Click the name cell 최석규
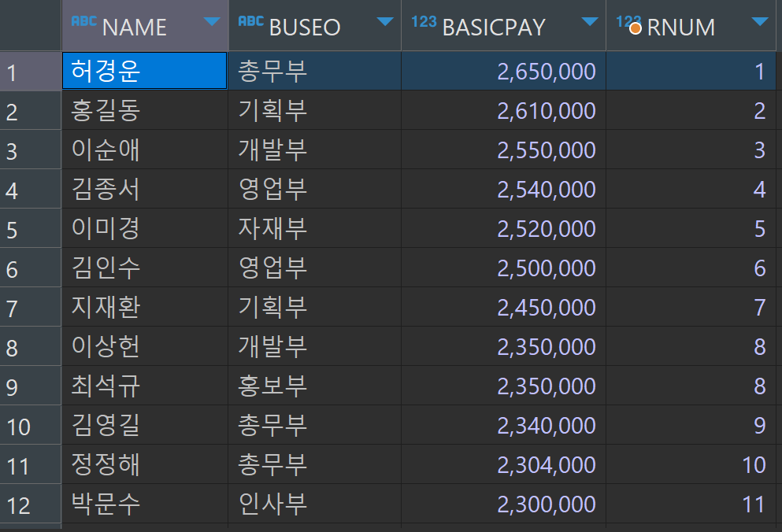 pyautogui.click(x=145, y=386)
